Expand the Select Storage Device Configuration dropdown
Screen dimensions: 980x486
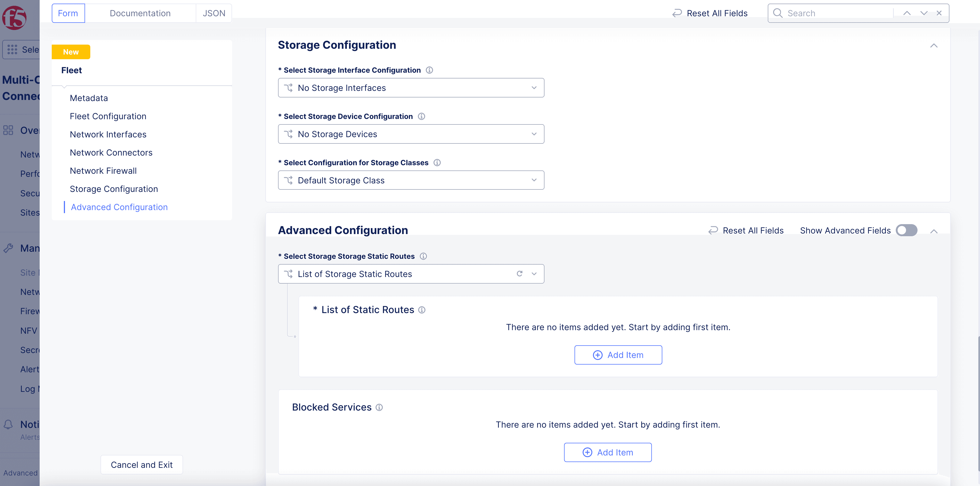[411, 134]
